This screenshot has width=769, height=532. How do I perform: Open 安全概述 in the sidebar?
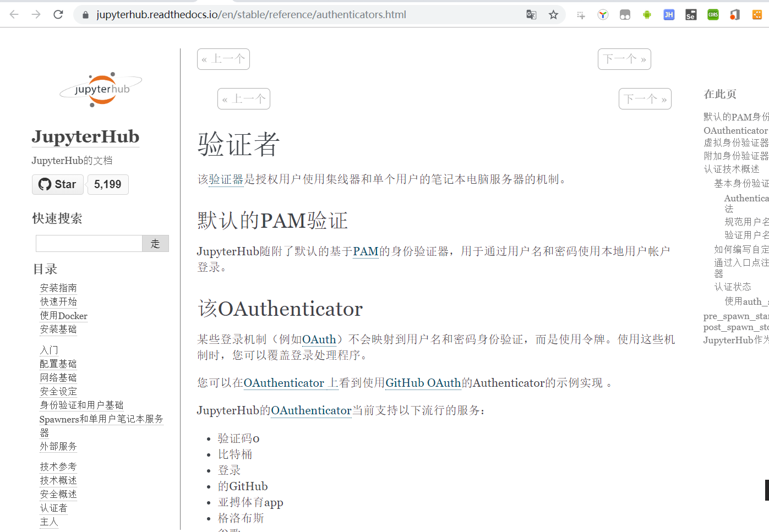pos(58,494)
